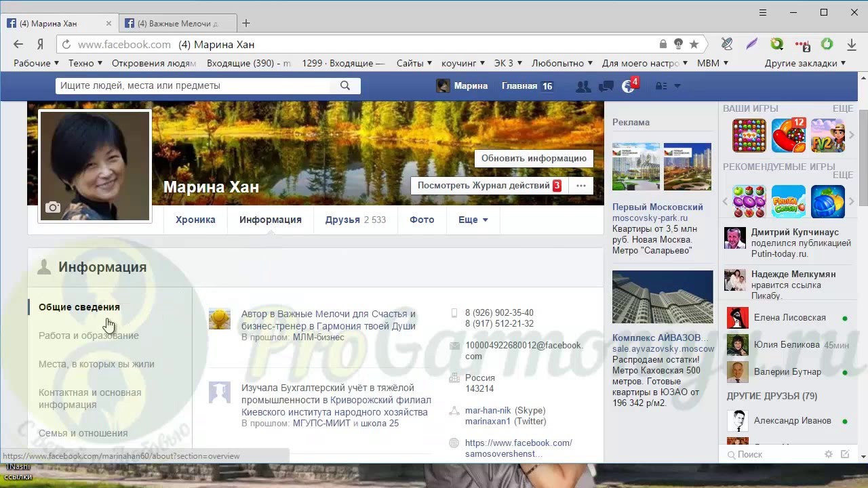Open chat with Александр Иванов

(x=787, y=420)
